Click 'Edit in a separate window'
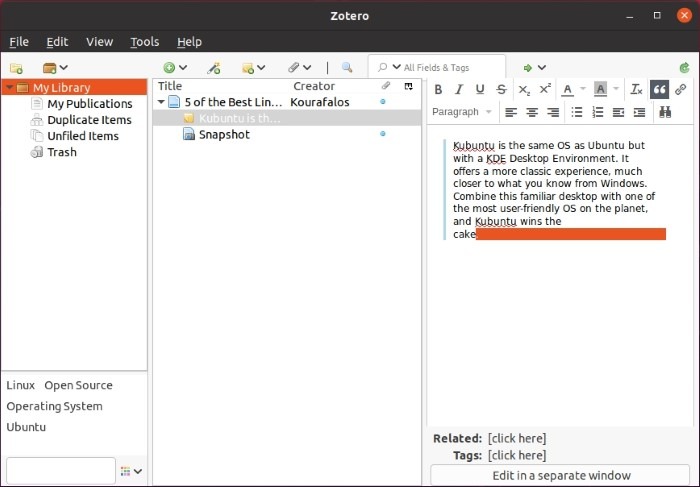 561,475
